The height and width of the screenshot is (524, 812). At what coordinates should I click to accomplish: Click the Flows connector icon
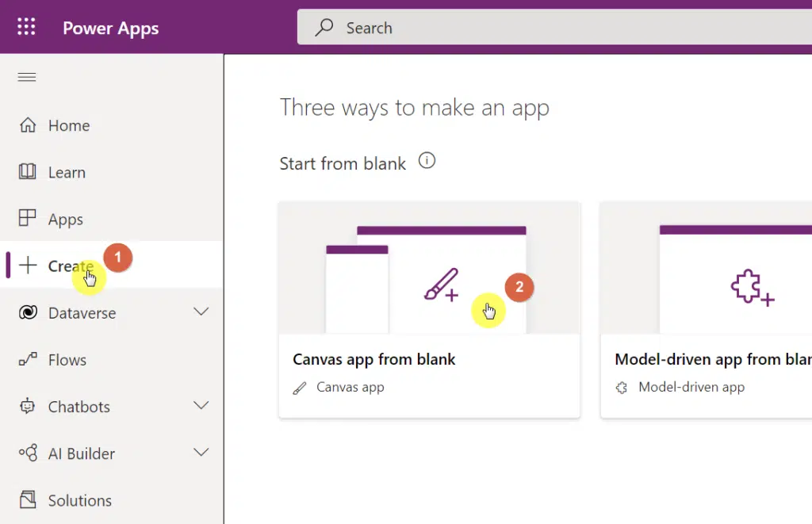click(x=28, y=359)
